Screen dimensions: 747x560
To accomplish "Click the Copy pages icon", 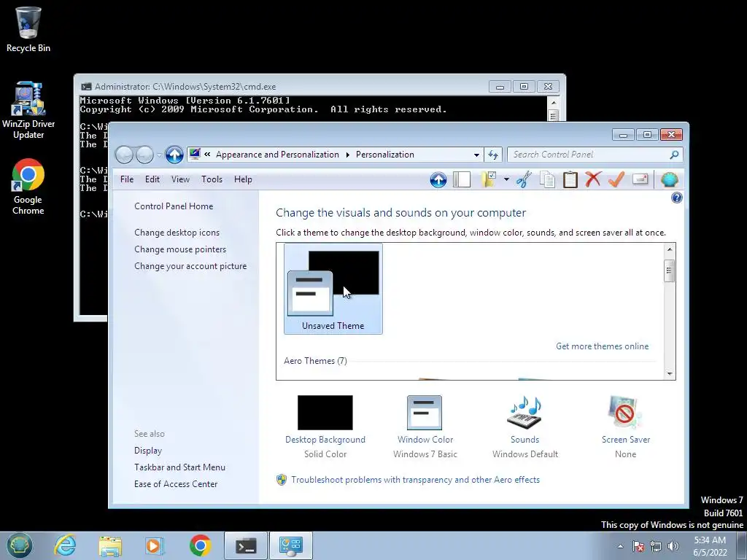I will 547,179.
